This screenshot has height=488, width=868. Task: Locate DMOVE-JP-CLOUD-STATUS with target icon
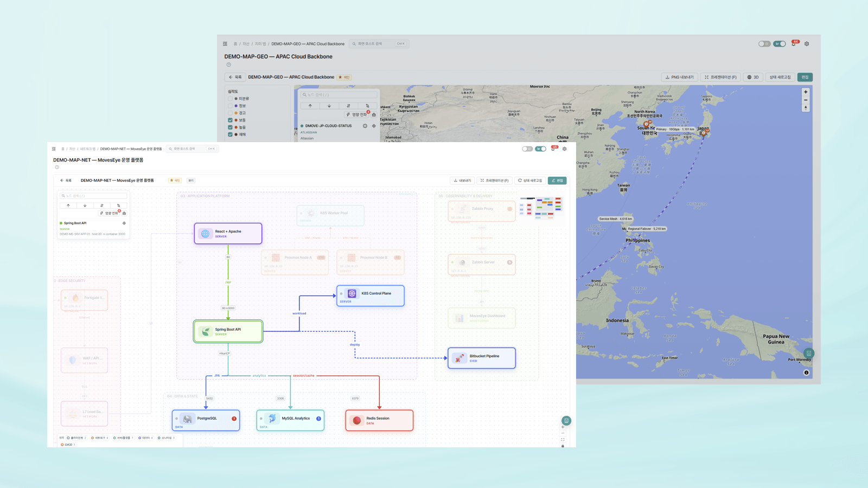[374, 126]
